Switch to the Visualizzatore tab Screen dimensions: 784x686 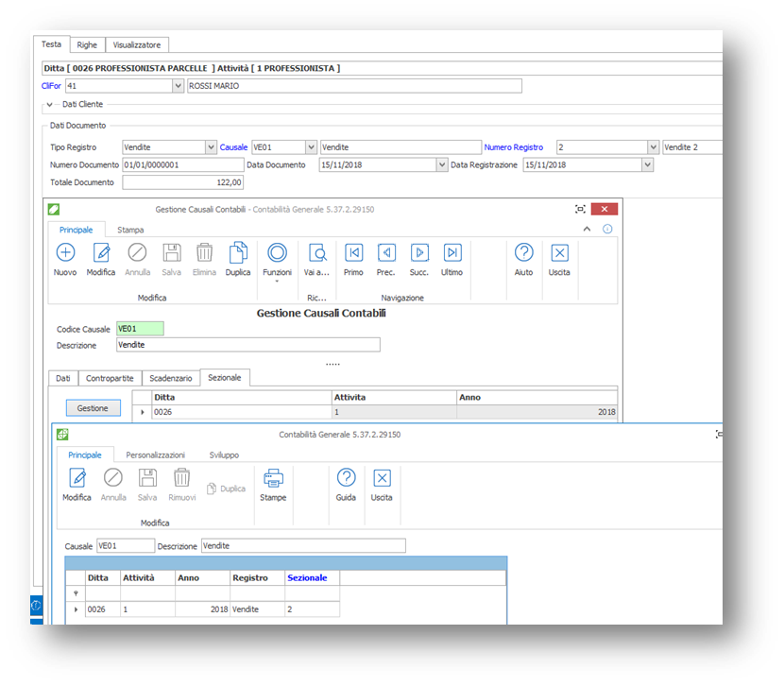137,45
